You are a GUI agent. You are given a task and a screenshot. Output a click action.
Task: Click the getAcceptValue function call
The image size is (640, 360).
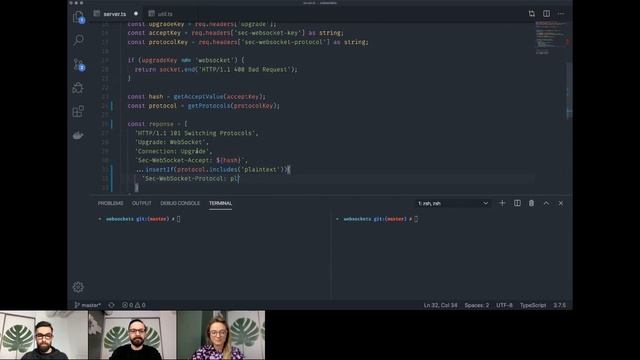pos(198,97)
